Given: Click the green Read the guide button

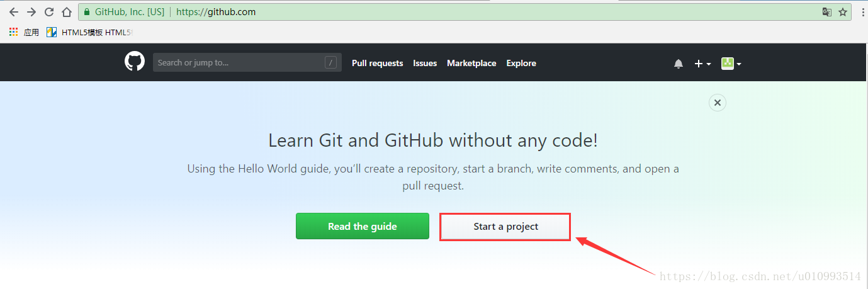Looking at the screenshot, I should tap(363, 226).
